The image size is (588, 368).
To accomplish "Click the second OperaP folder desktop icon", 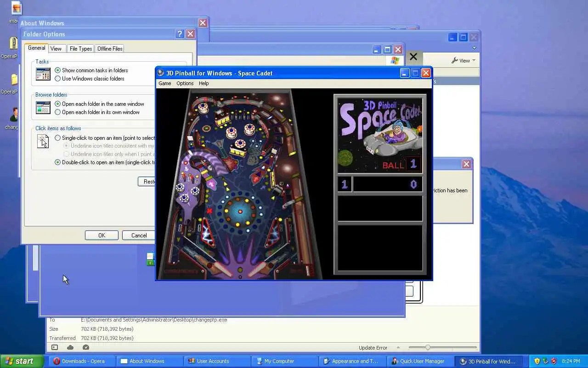I will tap(14, 80).
